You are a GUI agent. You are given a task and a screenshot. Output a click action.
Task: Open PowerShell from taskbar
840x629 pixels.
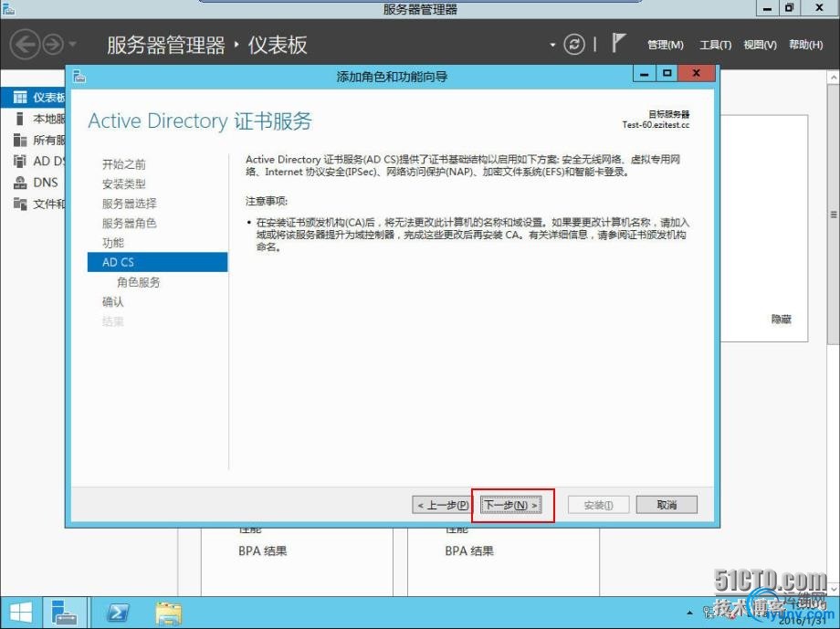pyautogui.click(x=117, y=613)
